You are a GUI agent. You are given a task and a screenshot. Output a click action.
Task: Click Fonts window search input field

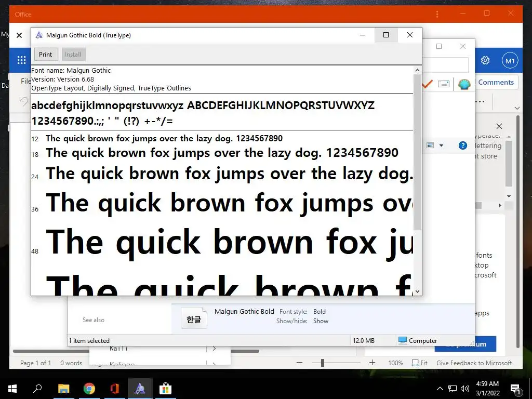(445, 64)
